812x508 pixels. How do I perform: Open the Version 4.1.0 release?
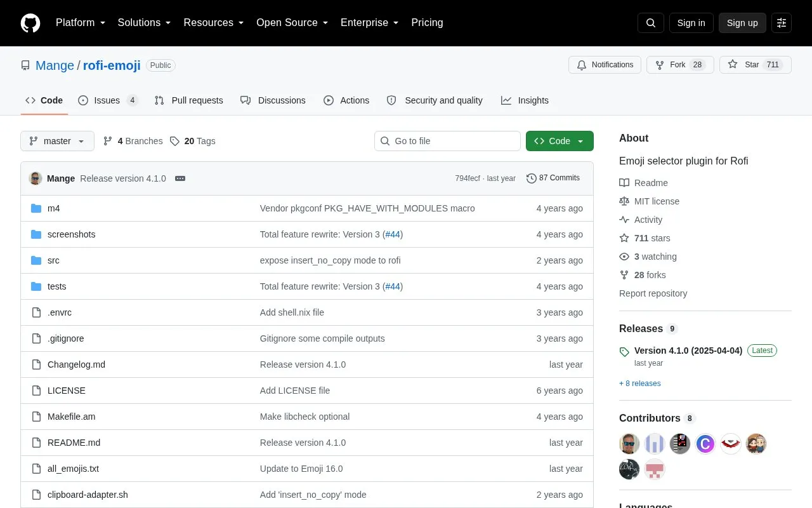pyautogui.click(x=688, y=351)
